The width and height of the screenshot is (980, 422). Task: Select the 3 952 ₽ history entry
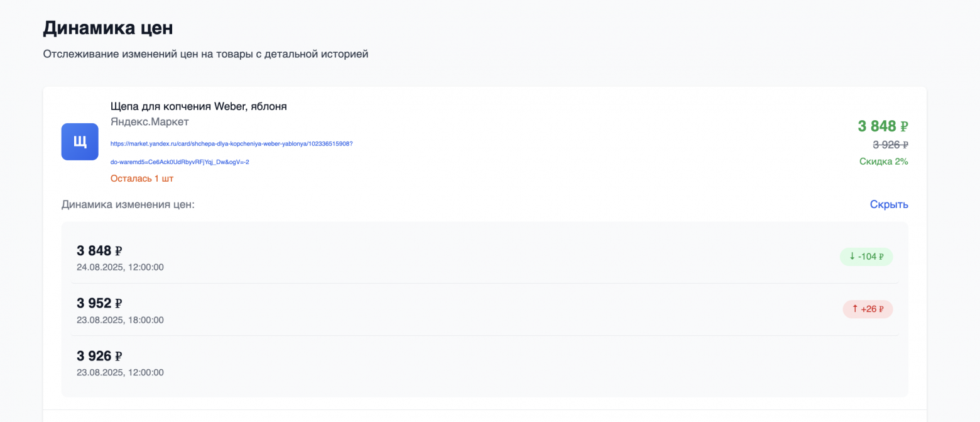[x=99, y=303]
